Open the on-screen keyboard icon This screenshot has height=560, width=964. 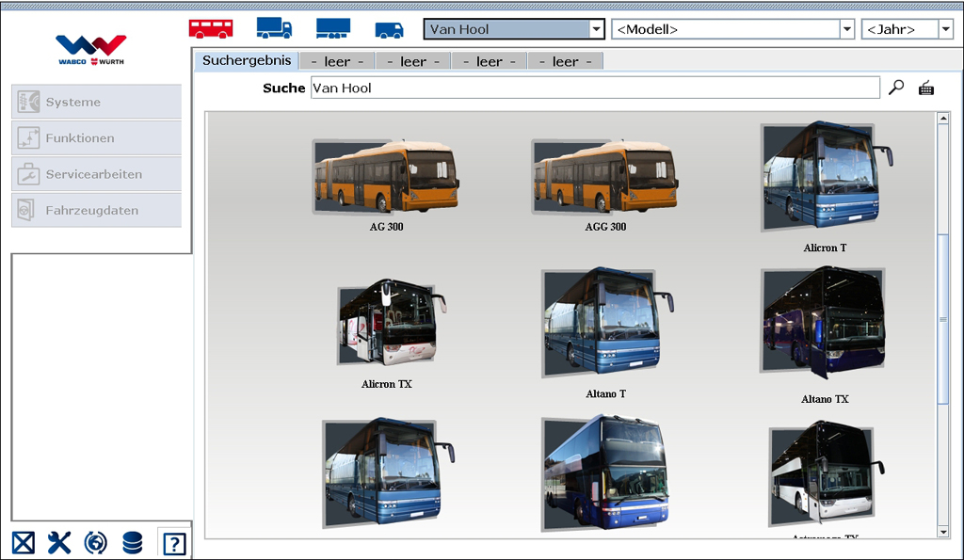click(926, 88)
